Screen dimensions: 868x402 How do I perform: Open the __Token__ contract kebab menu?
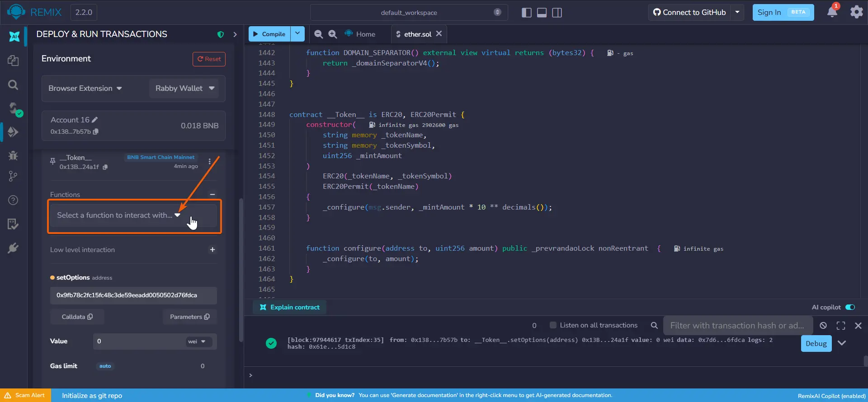209,161
